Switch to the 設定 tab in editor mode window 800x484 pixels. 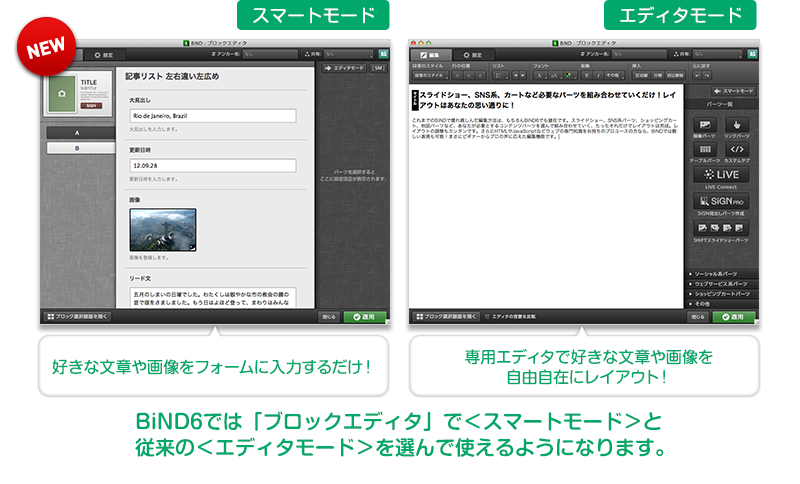click(x=472, y=55)
